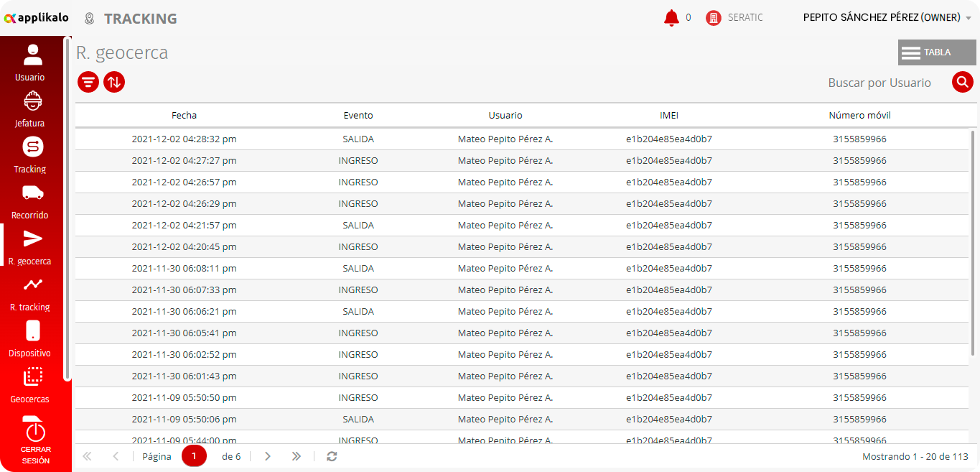This screenshot has height=472, width=980.
Task: Click the IMEI value in the 04:20:45 pm row
Action: pyautogui.click(x=669, y=247)
